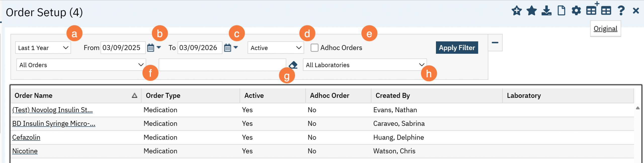The width and height of the screenshot is (644, 163).
Task: Click the add-table icon with plus
Action: [x=591, y=10]
